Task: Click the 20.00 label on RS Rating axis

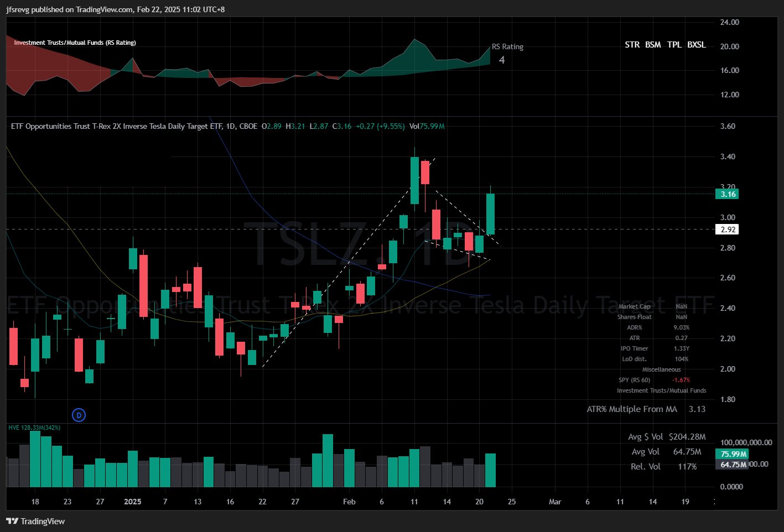Action: point(729,46)
